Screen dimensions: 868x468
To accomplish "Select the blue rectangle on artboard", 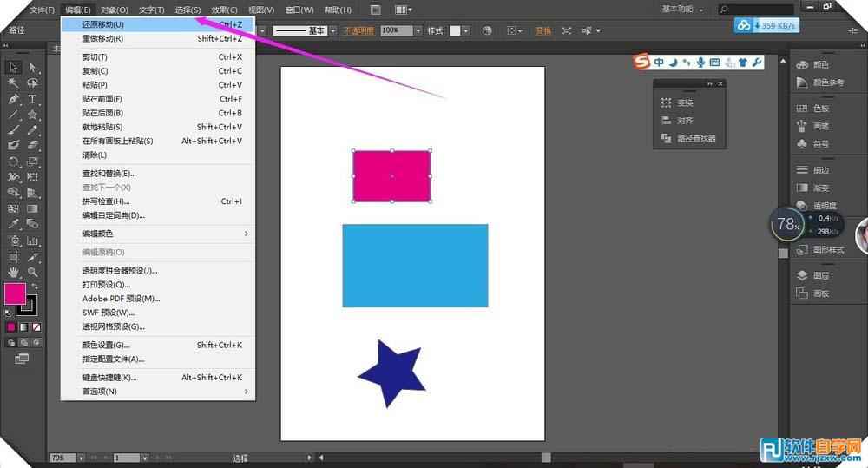I will (x=415, y=266).
